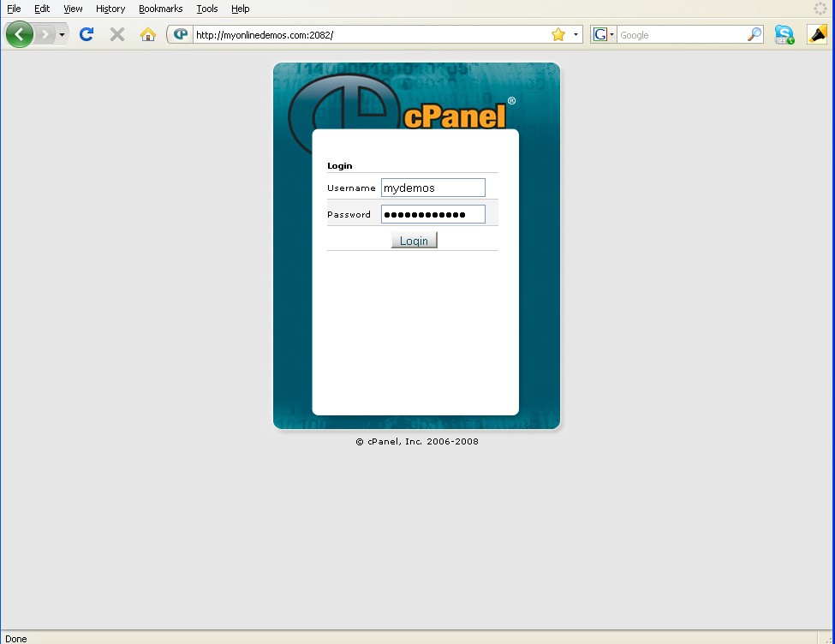Image resolution: width=835 pixels, height=644 pixels.
Task: Click the magnifying glass search icon
Action: pos(754,34)
